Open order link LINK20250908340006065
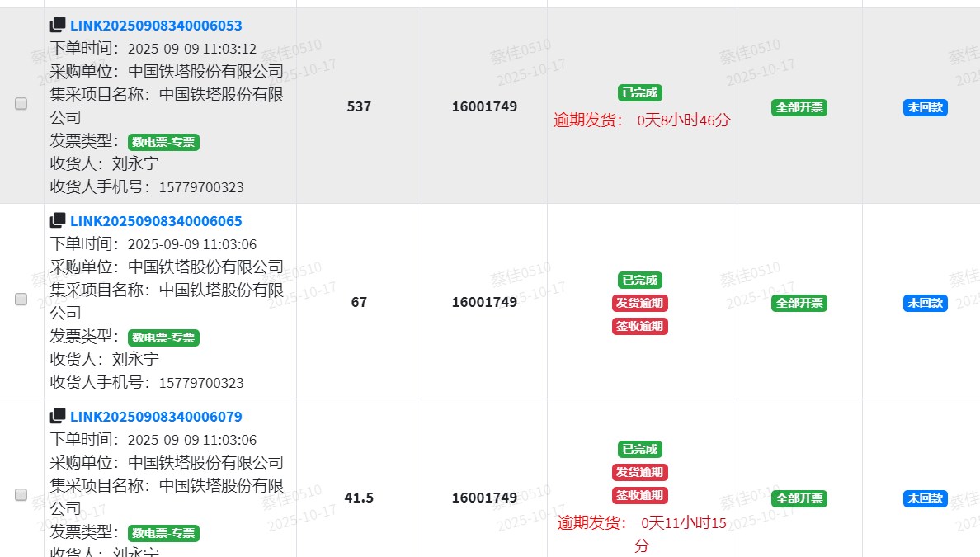This screenshot has width=980, height=557. tap(156, 221)
